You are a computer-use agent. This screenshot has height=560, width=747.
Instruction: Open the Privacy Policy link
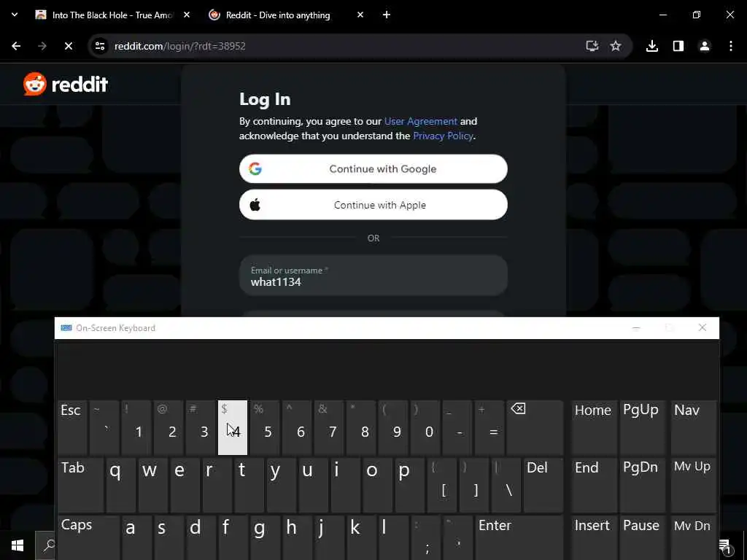(443, 136)
